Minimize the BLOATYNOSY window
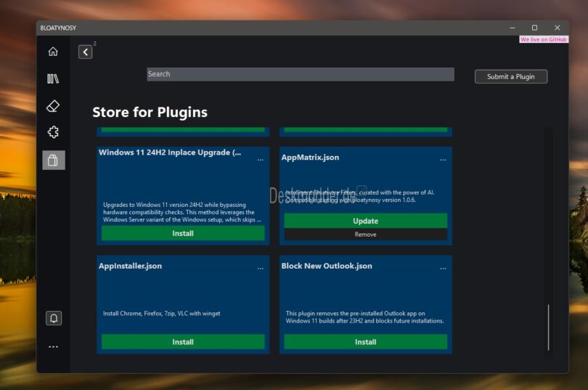Screen dimensions: 588x390 pyautogui.click(x=513, y=28)
